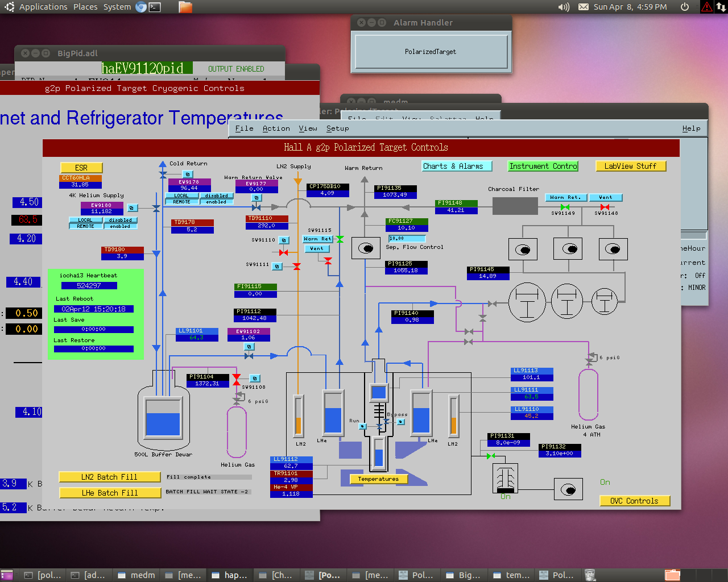Open the File menu
This screenshot has height=582, width=728.
click(x=245, y=128)
